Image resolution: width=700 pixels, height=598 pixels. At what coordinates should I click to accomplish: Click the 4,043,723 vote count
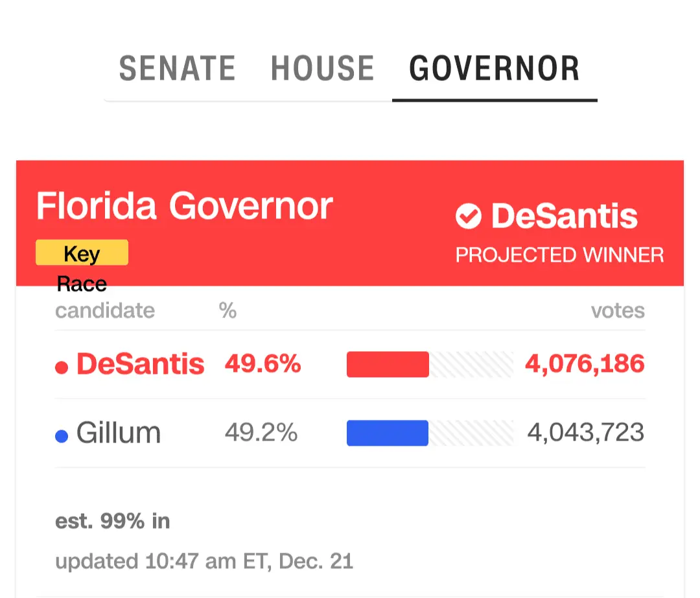tap(585, 433)
